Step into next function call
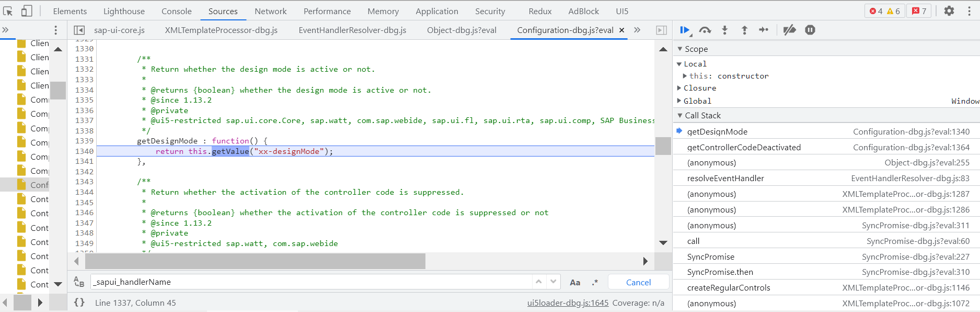 pos(724,30)
